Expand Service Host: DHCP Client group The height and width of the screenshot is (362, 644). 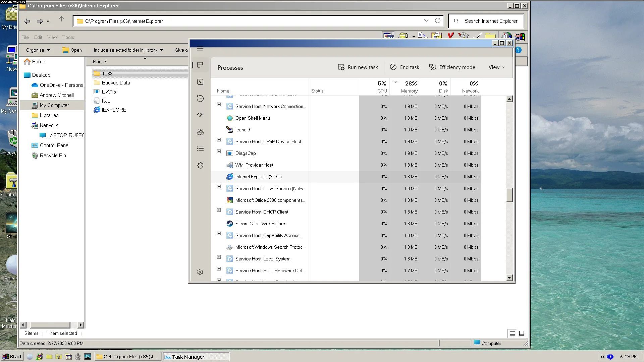pos(219,210)
